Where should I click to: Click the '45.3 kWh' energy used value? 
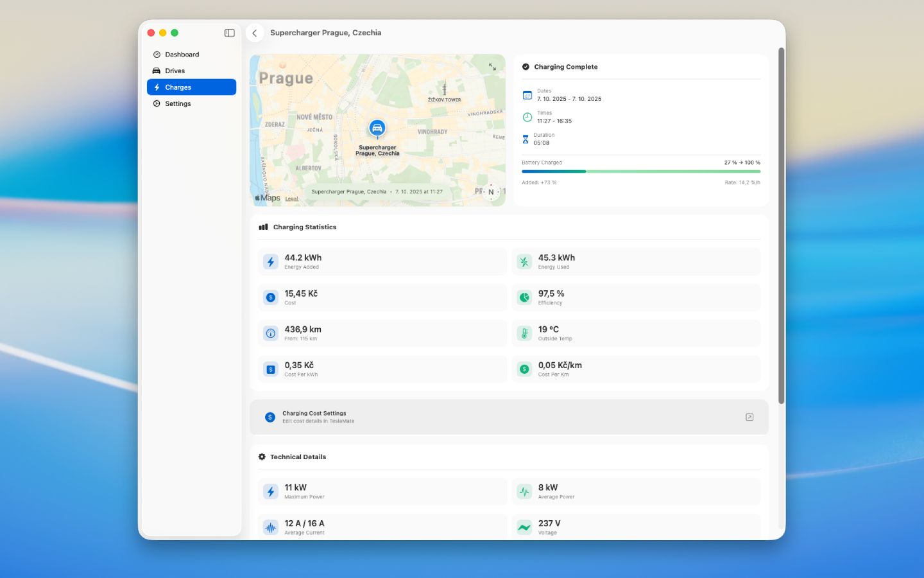(x=556, y=258)
